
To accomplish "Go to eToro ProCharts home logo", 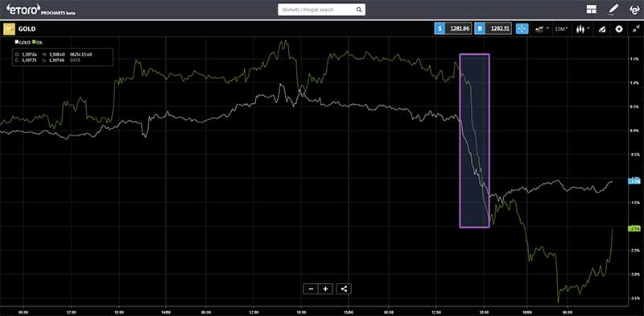I will coord(41,9).
